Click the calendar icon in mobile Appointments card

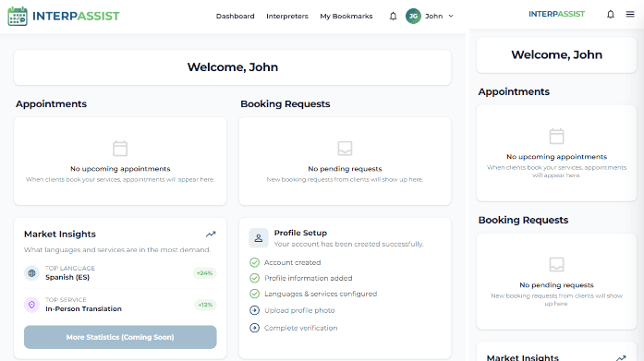tap(556, 137)
